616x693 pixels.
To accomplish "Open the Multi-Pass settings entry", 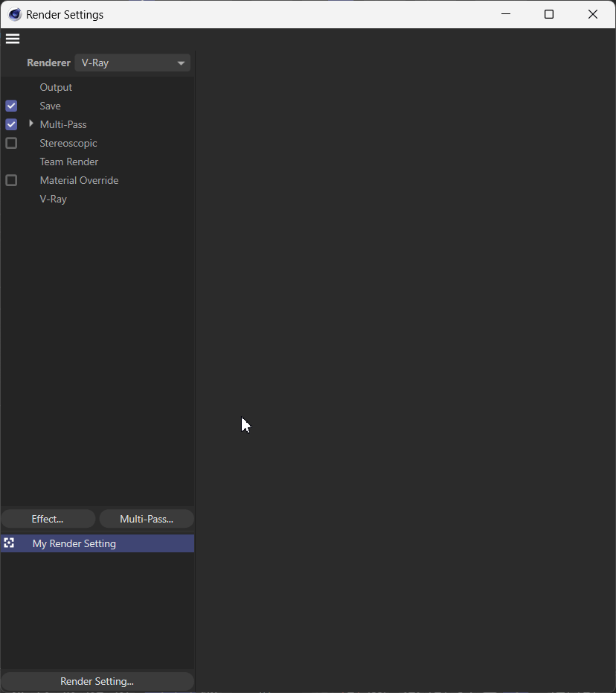I will pos(63,124).
